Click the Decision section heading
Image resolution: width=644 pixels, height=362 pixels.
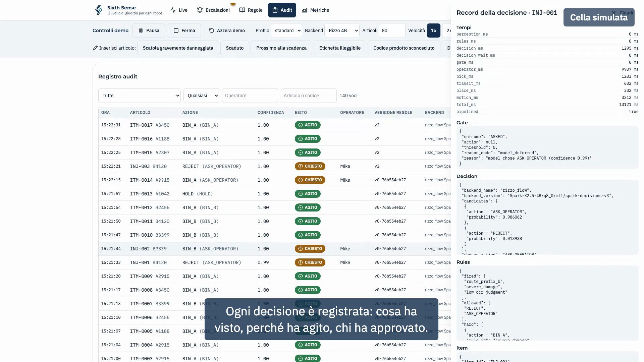pyautogui.click(x=467, y=176)
